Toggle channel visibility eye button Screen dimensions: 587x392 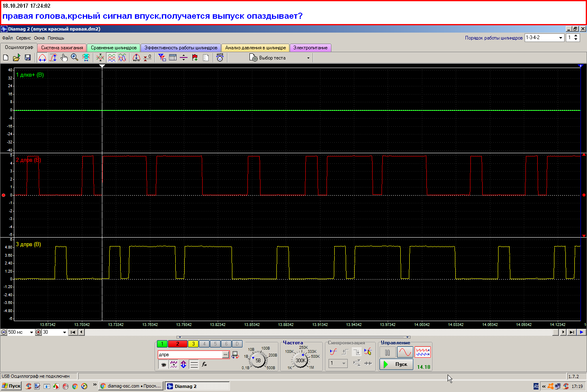tap(163, 364)
